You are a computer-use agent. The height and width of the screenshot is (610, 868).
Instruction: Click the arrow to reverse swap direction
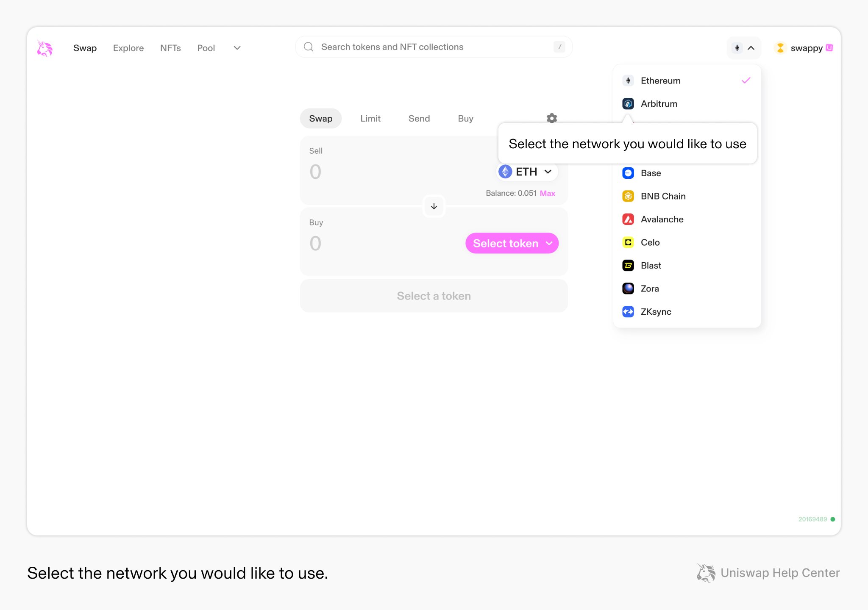coord(434,206)
